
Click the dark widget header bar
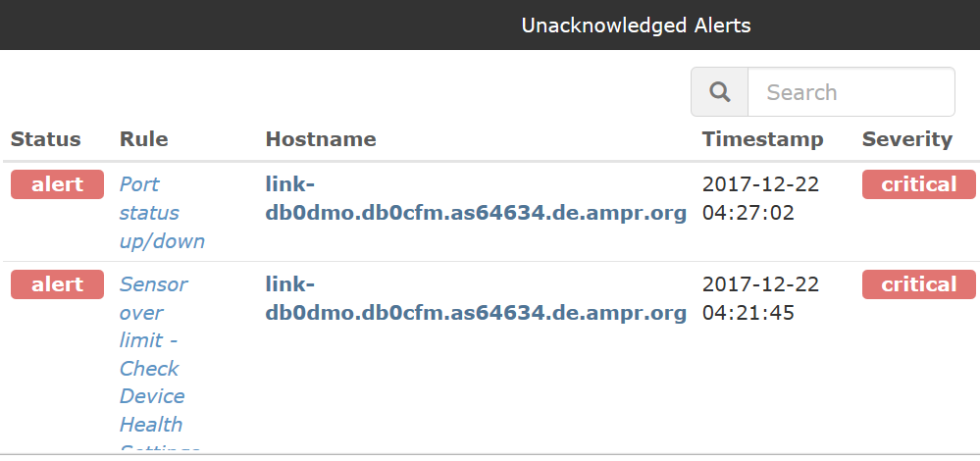(x=490, y=25)
